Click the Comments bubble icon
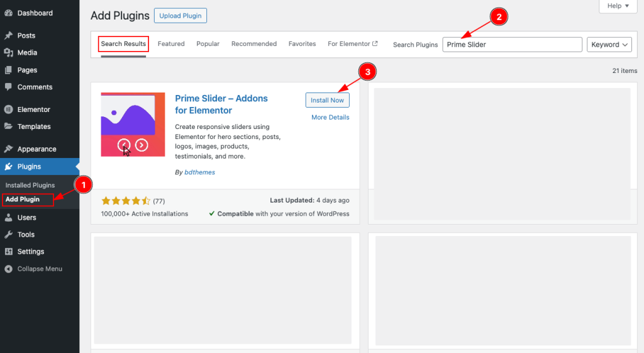The width and height of the screenshot is (644, 353). (x=8, y=87)
